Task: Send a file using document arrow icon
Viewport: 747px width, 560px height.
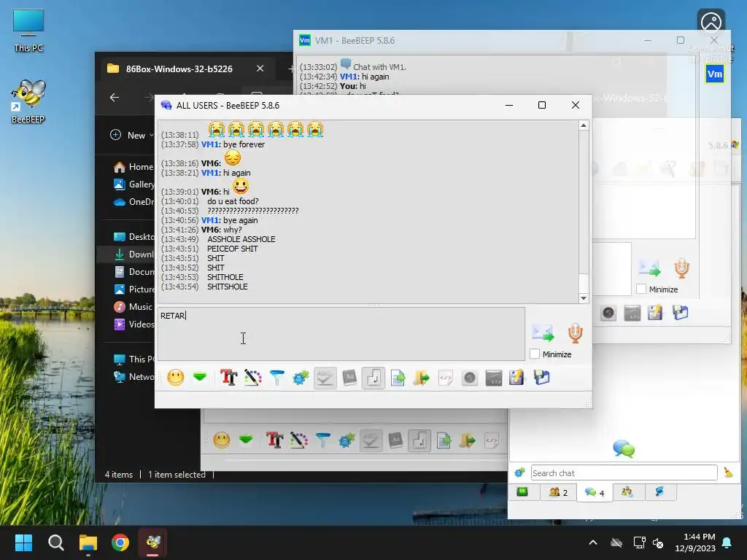Action: pos(398,378)
